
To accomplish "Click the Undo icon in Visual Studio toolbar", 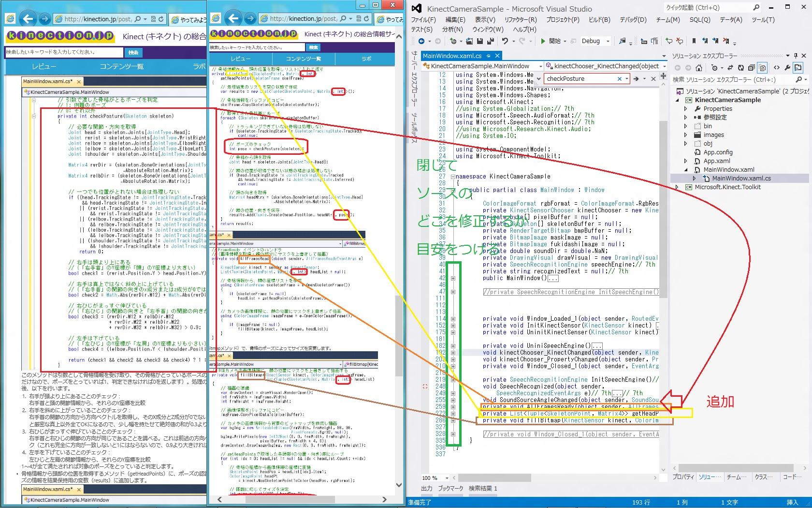I will pos(505,41).
